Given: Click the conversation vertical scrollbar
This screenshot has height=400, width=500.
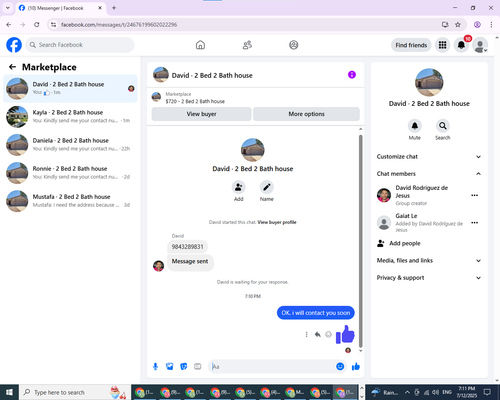Looking at the screenshot, I should pos(360,240).
